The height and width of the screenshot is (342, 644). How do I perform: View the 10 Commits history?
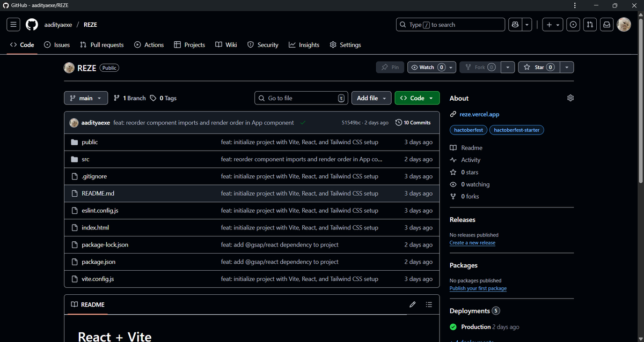(x=413, y=123)
